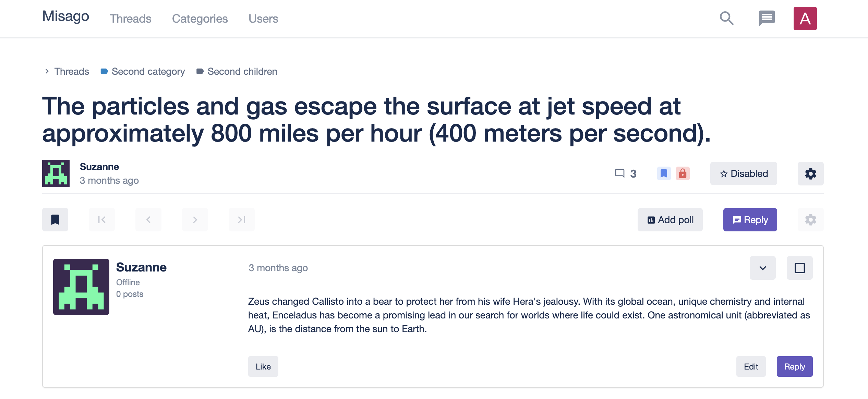Screen dimensions: 868x399
Task: Open posts moderation gear dropdown
Action: pyautogui.click(x=810, y=220)
